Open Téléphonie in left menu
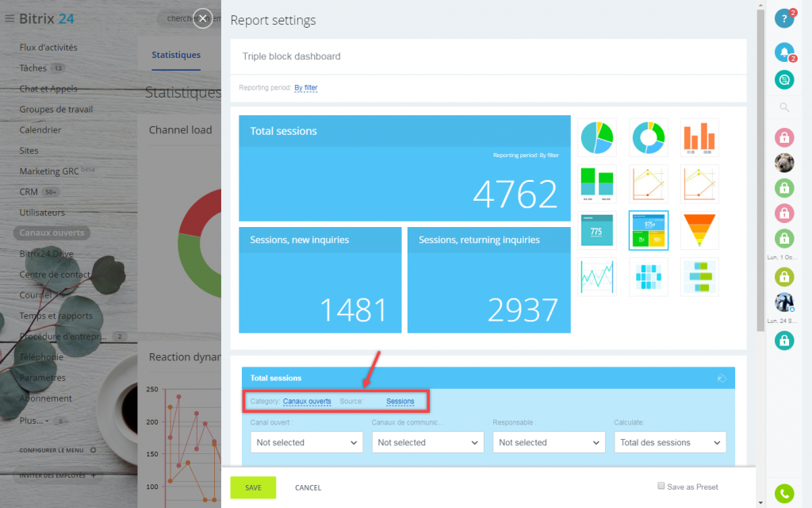 (41, 357)
